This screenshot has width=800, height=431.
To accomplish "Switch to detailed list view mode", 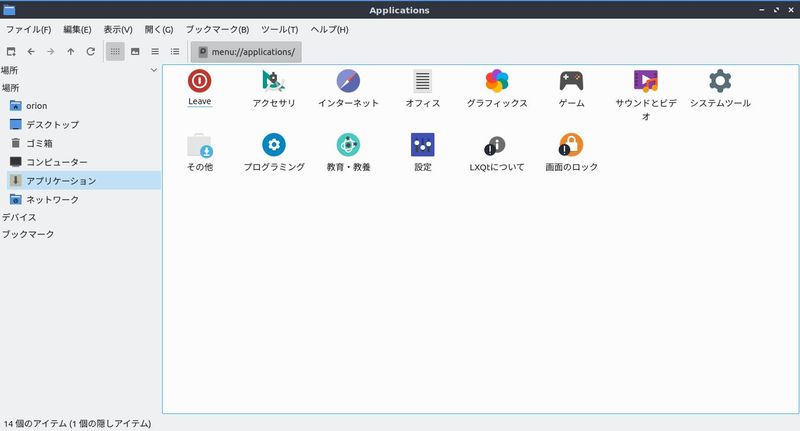I will tap(175, 51).
